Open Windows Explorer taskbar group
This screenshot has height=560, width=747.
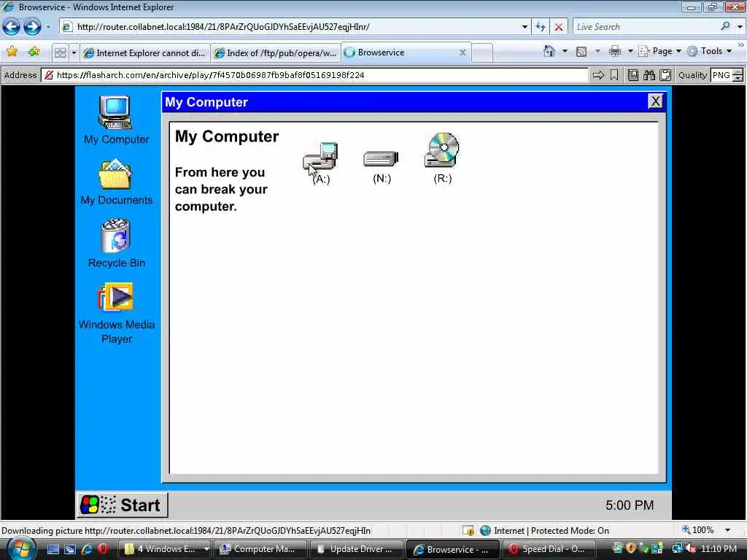point(165,549)
